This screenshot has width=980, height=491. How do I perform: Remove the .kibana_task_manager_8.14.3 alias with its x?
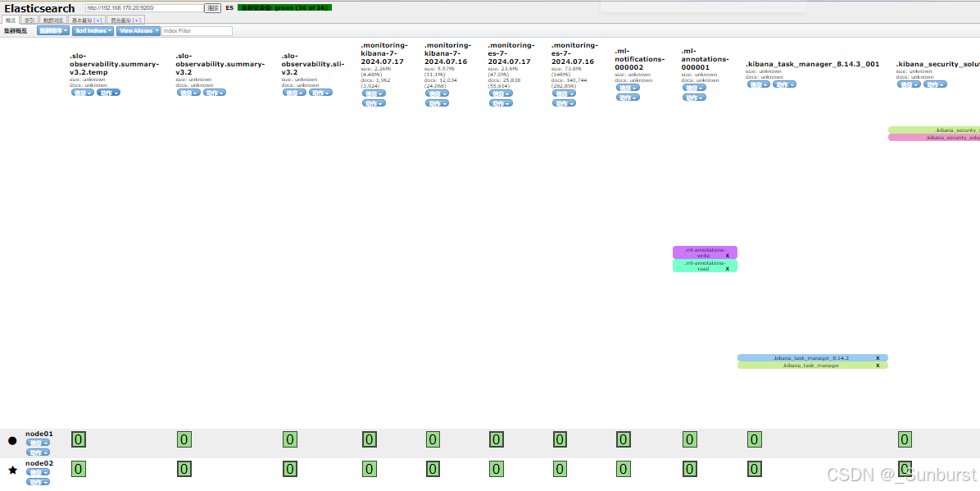[x=878, y=358]
